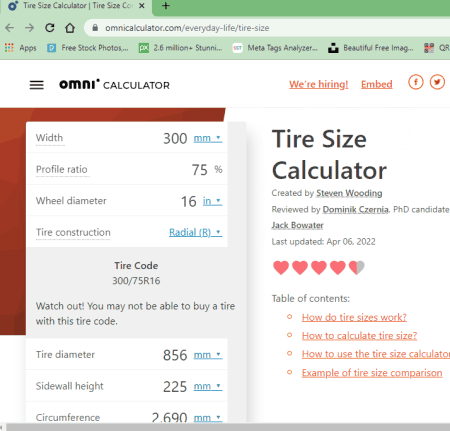Open the Facebook share icon
The width and height of the screenshot is (450, 431).
416,82
